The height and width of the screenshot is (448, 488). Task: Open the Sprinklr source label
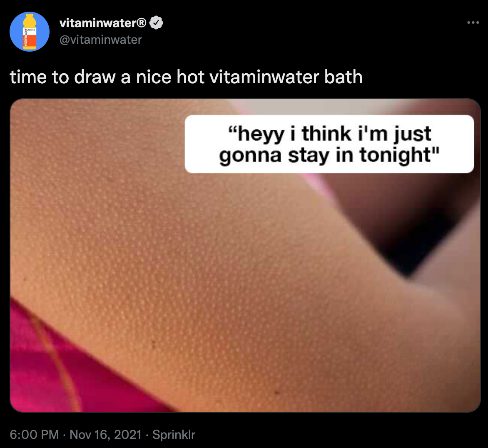point(174,435)
